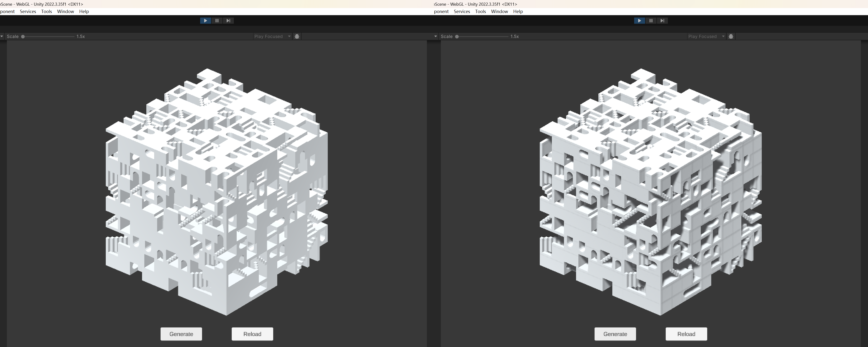
Task: Open the Window menu in right window
Action: pyautogui.click(x=499, y=11)
